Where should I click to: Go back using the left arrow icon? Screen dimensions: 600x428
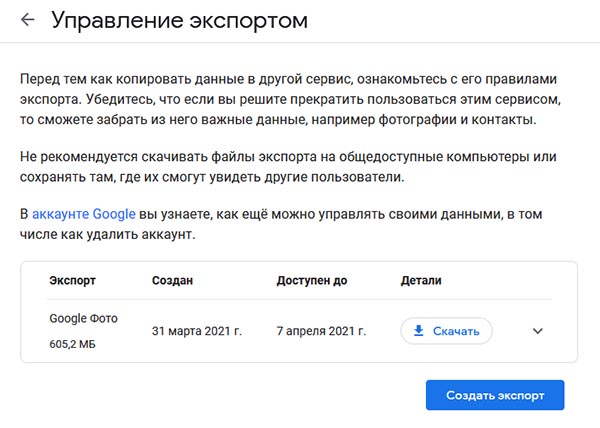pos(28,20)
